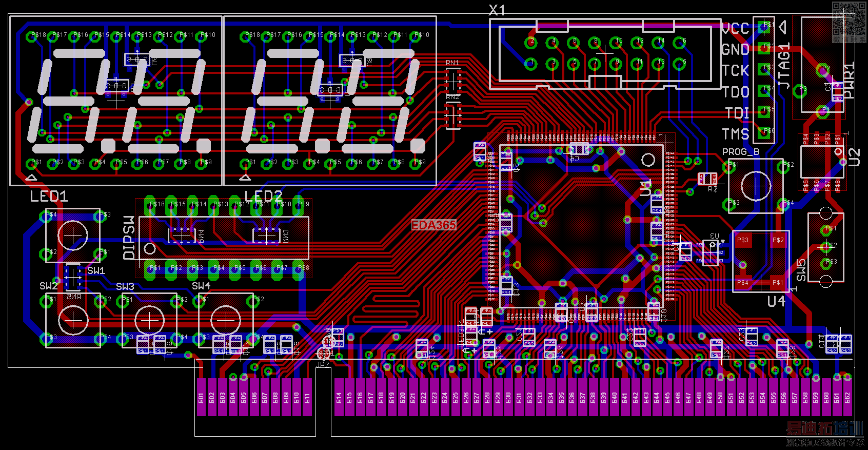Select pin 15 of the X1 header
The width and height of the screenshot is (868, 450).
[680, 64]
